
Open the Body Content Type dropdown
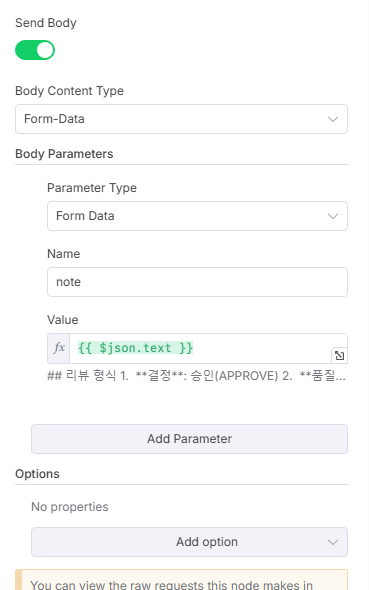[x=181, y=119]
